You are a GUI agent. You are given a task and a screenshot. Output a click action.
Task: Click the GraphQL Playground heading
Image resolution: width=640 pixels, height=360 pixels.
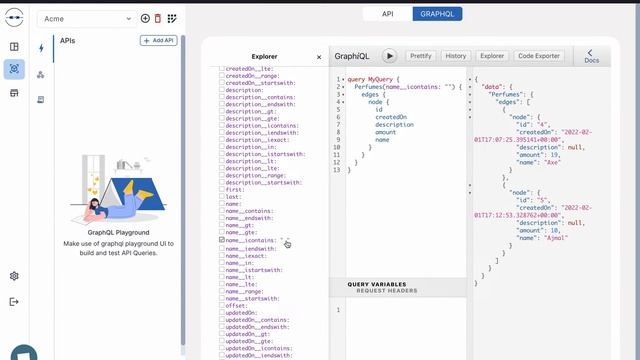click(x=118, y=233)
